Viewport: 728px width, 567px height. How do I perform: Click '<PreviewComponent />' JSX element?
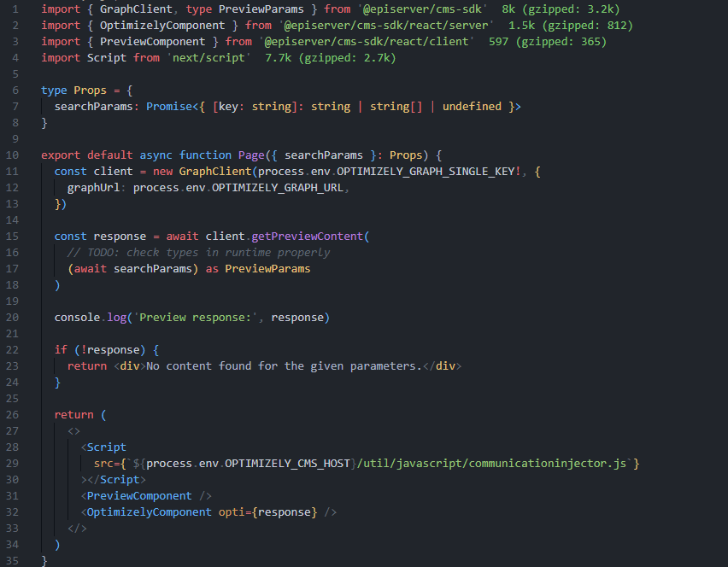(146, 496)
